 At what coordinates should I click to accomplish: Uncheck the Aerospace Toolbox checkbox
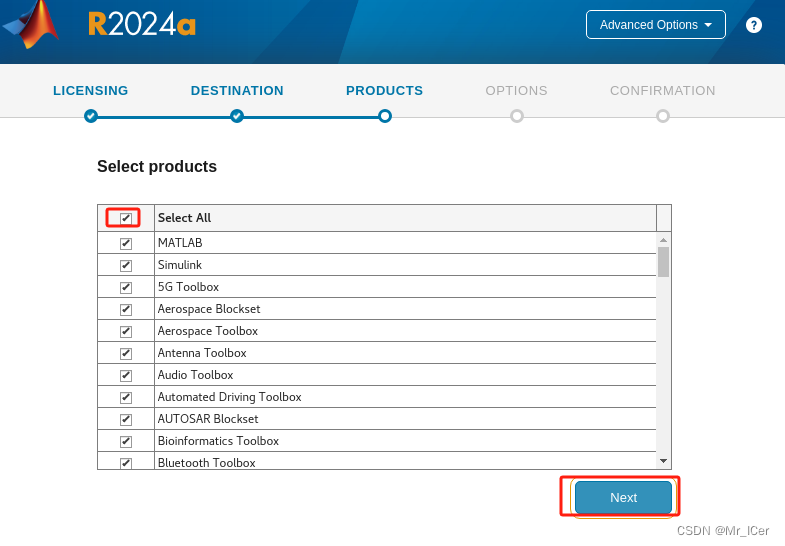pos(126,332)
